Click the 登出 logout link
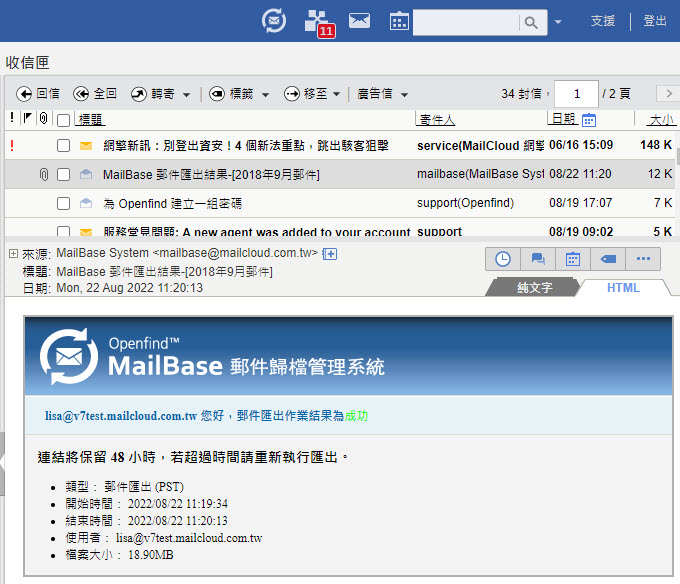The image size is (680, 584). 655,21
